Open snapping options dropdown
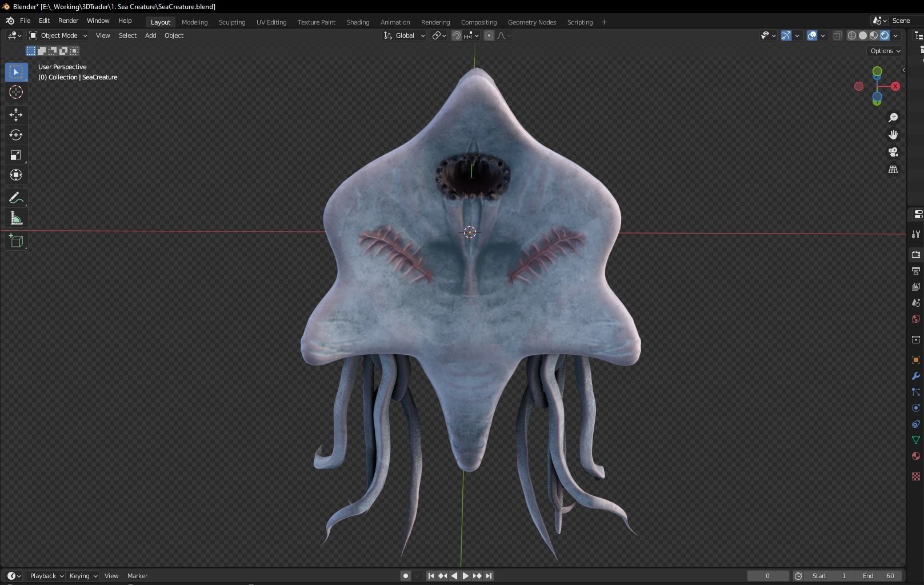The width and height of the screenshot is (924, 585). click(x=472, y=35)
